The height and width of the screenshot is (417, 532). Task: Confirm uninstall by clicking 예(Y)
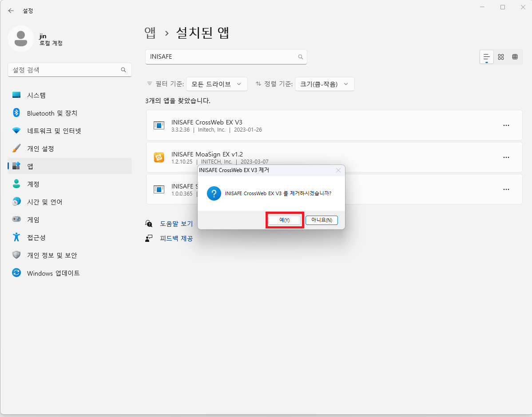pyautogui.click(x=285, y=220)
